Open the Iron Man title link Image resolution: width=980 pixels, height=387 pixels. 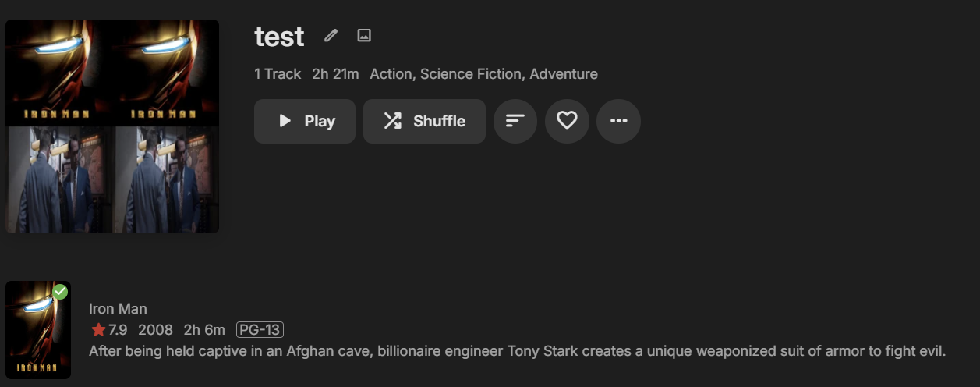tap(118, 309)
